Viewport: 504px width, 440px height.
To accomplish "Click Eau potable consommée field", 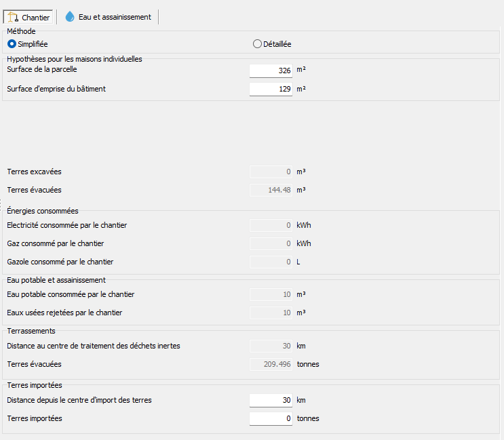I will [271, 295].
